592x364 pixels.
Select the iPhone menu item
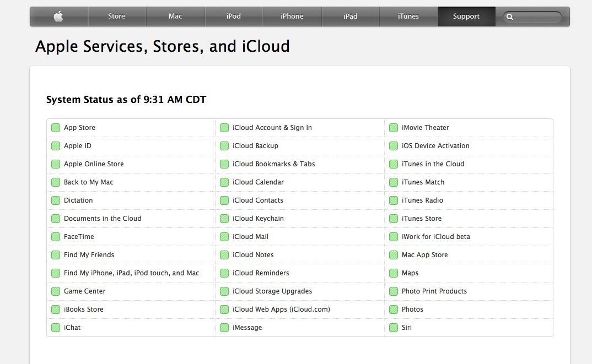[292, 17]
